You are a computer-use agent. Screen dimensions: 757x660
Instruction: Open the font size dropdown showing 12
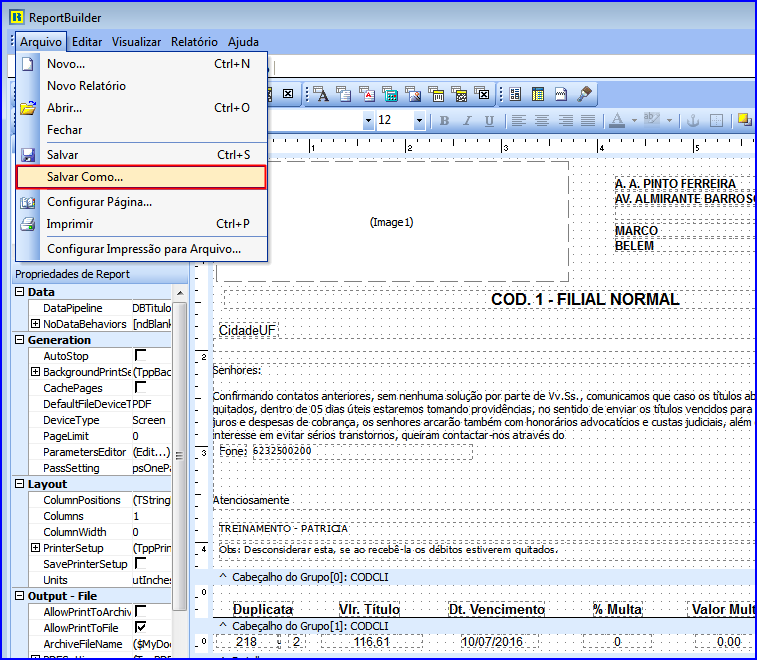(419, 120)
